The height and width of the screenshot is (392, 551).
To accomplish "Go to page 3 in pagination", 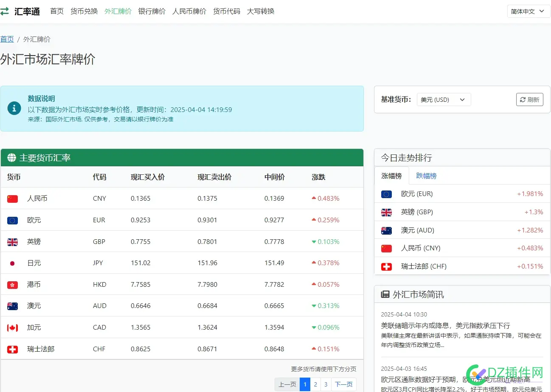I will pyautogui.click(x=326, y=384).
